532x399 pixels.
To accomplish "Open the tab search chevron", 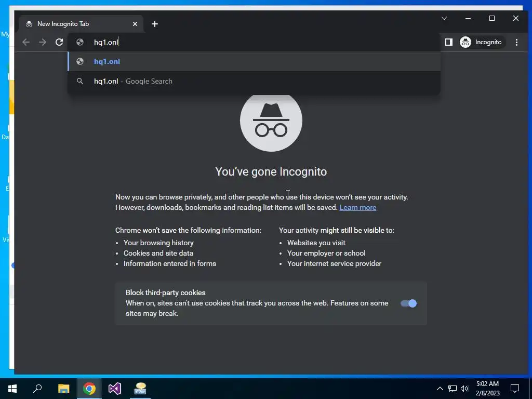I will (444, 18).
